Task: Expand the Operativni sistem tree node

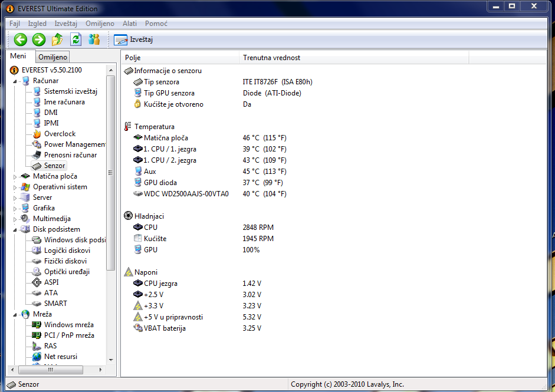Action: pos(15,187)
